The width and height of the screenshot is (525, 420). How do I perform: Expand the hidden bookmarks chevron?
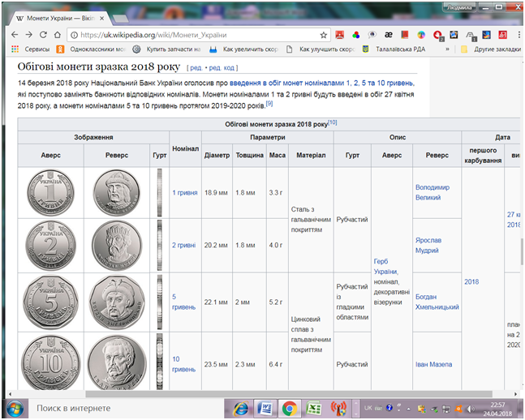(x=447, y=49)
